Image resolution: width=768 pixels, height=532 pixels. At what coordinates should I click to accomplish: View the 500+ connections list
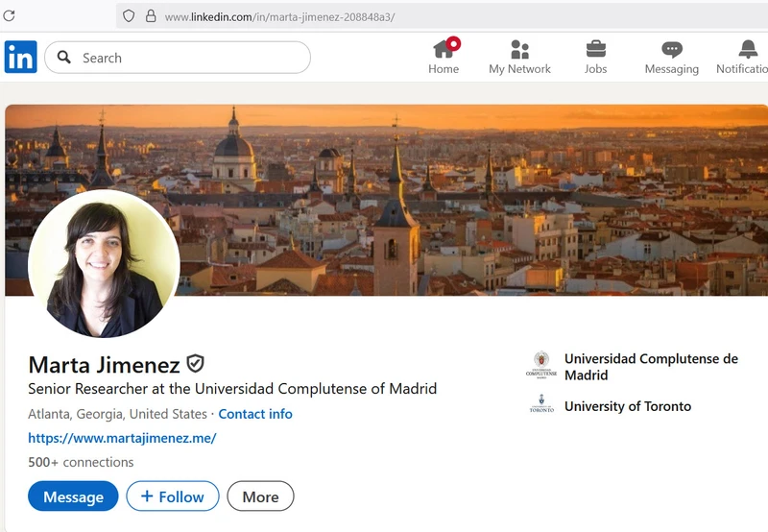pos(81,462)
